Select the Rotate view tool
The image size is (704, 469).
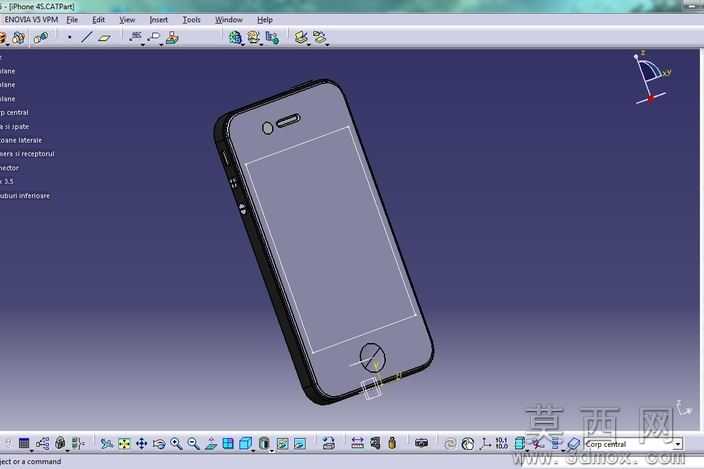coord(158,444)
